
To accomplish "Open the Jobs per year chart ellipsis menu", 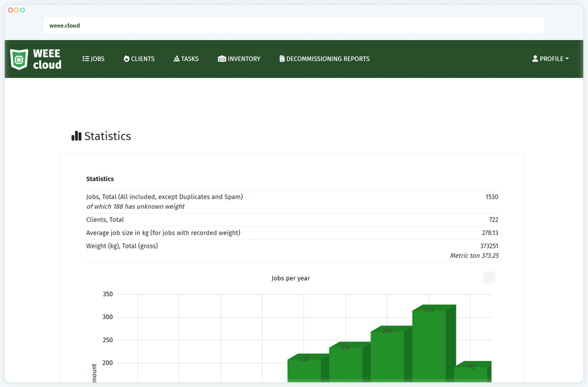I will coord(489,277).
